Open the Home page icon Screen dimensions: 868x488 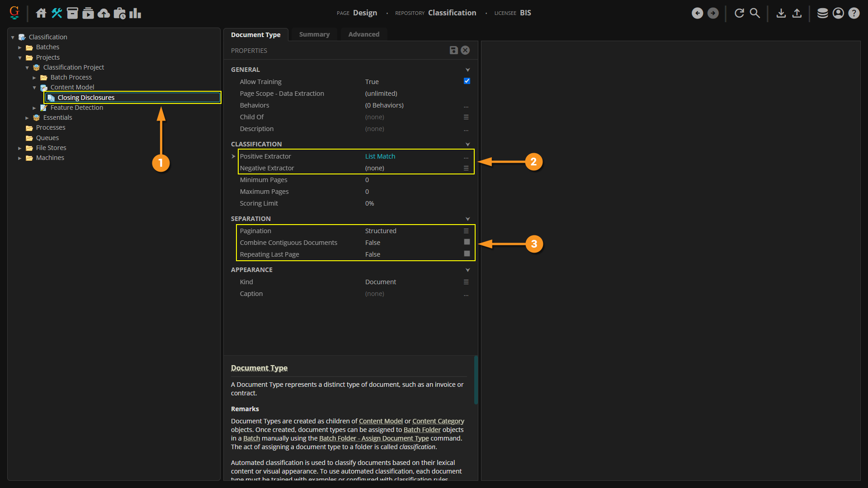[41, 13]
